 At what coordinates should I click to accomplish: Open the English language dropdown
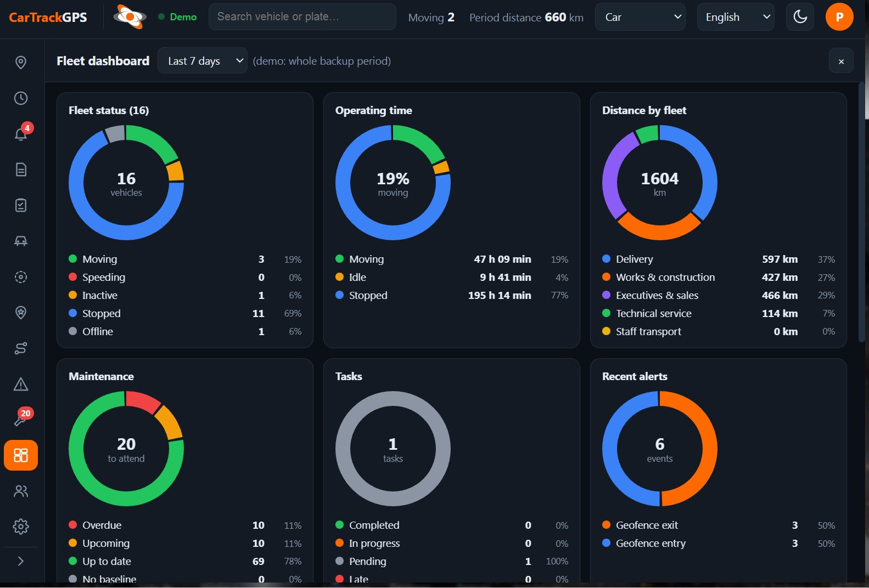(x=736, y=17)
